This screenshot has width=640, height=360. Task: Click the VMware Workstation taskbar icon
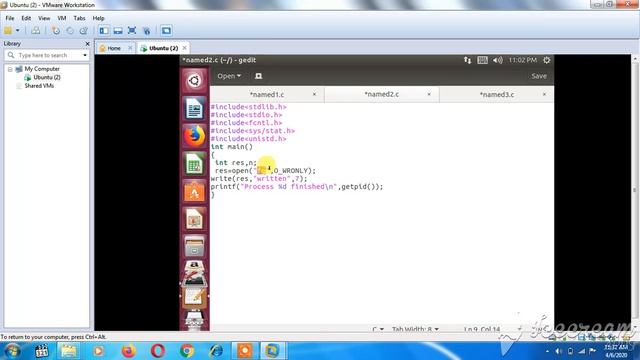[272, 351]
